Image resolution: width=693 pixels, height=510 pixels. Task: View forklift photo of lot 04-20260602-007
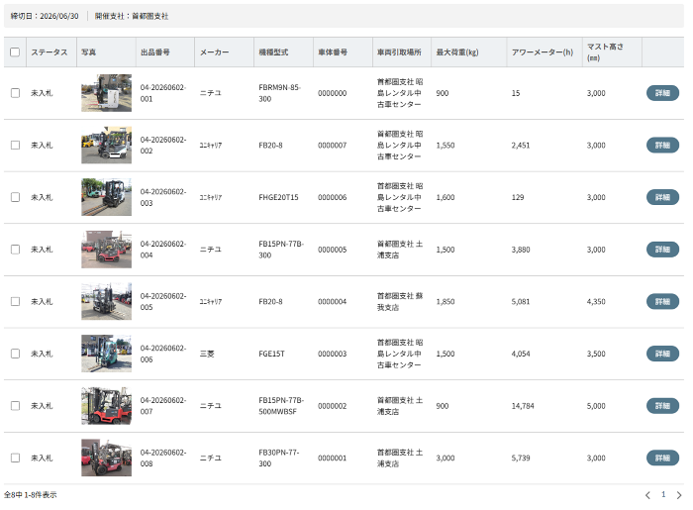coord(106,406)
